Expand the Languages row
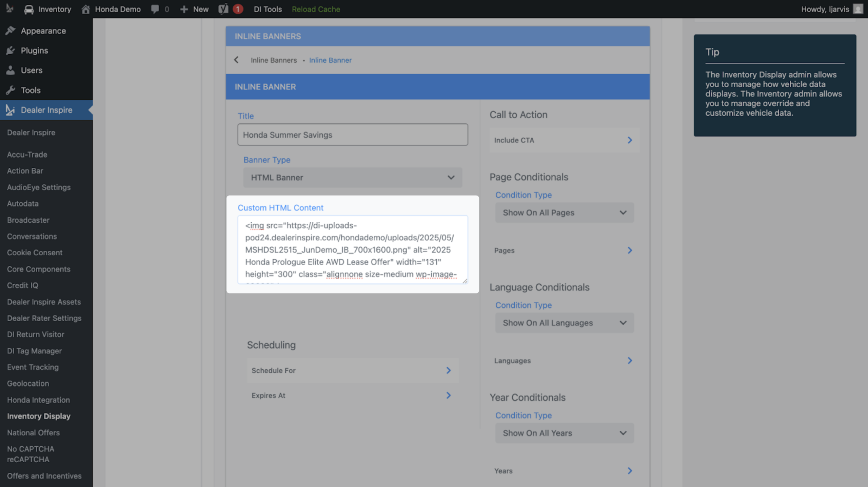This screenshot has height=487, width=868. [565, 360]
